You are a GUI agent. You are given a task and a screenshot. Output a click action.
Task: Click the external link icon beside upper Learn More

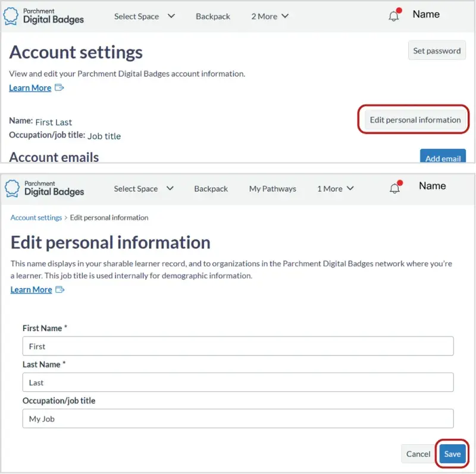point(58,88)
